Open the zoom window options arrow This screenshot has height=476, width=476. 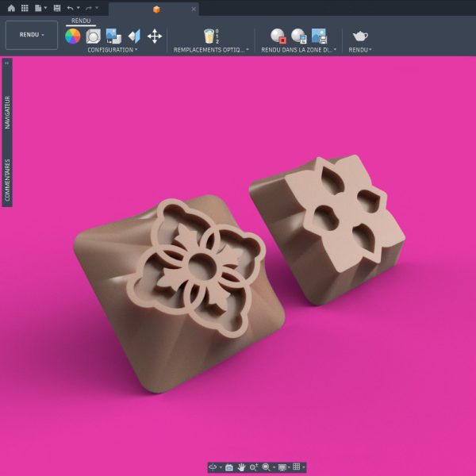[274, 467]
